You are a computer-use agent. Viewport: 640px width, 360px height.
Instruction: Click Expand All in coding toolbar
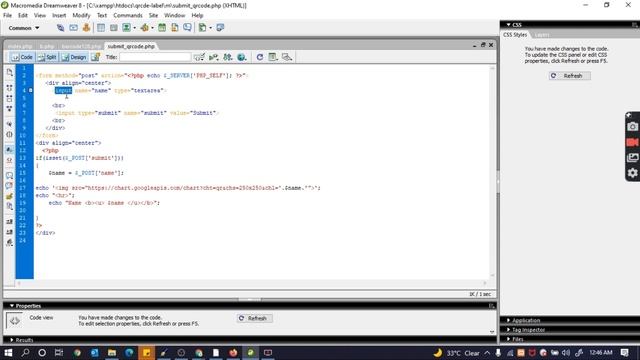9,109
